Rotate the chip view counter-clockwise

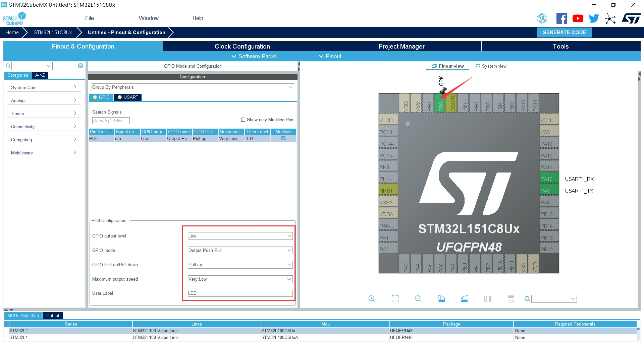click(465, 299)
